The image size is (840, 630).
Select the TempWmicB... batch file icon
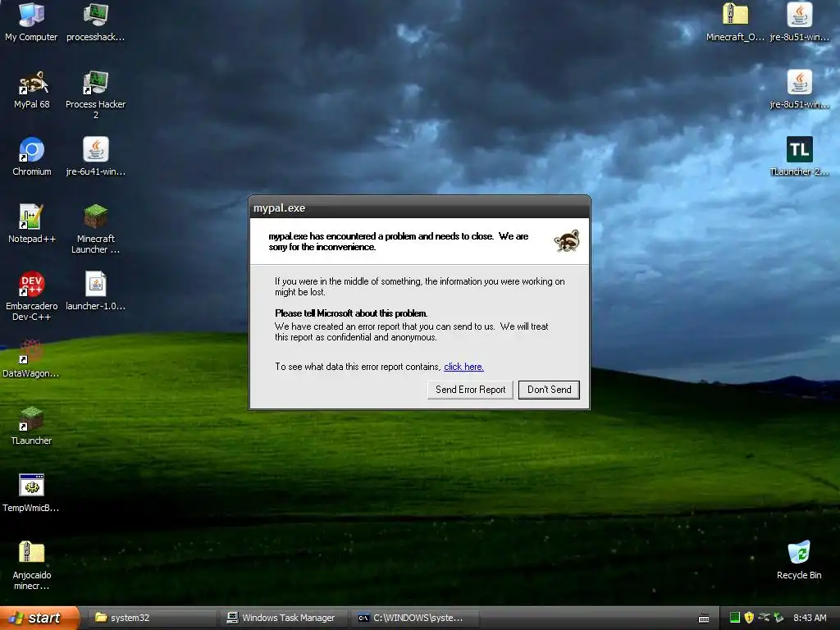[x=30, y=493]
